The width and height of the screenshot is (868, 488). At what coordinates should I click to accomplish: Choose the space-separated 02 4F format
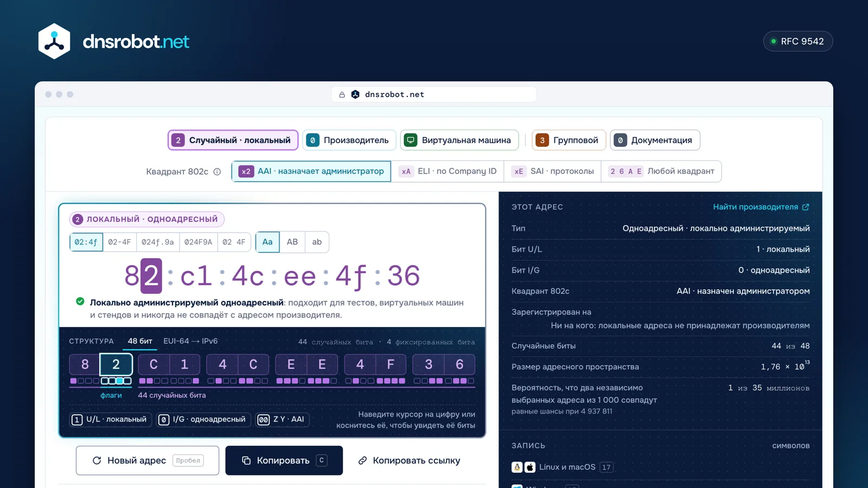coord(234,242)
